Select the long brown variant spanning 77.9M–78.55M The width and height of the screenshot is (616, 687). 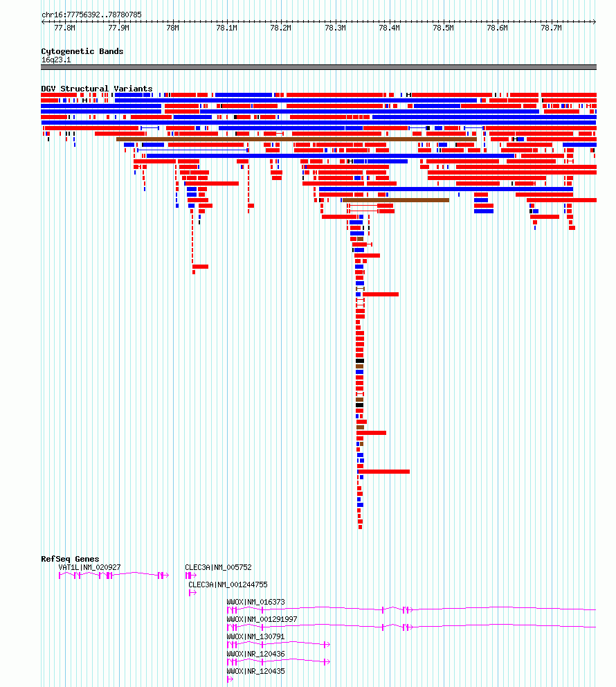296,139
